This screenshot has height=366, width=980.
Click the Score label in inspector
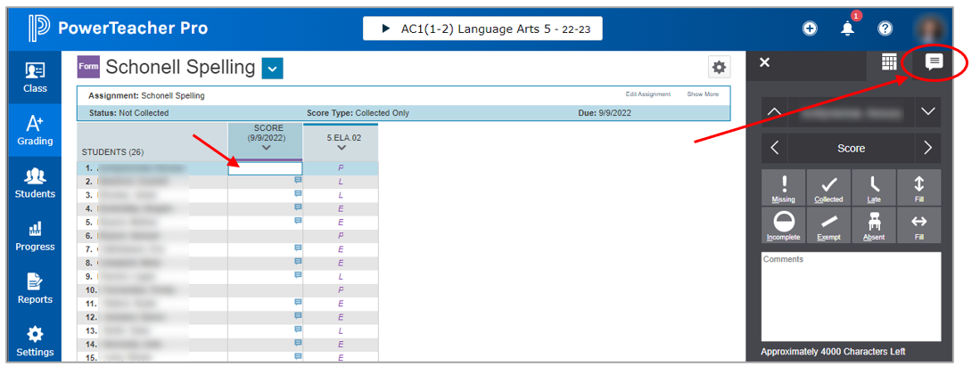point(852,148)
